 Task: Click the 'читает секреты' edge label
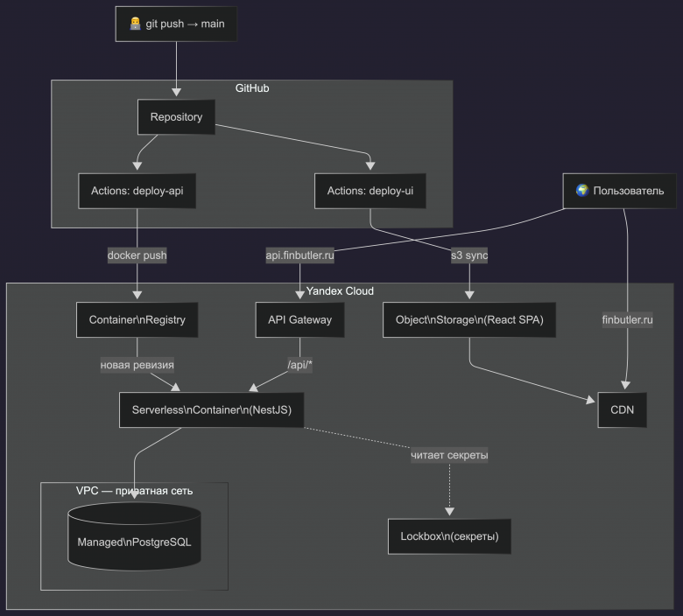point(449,455)
